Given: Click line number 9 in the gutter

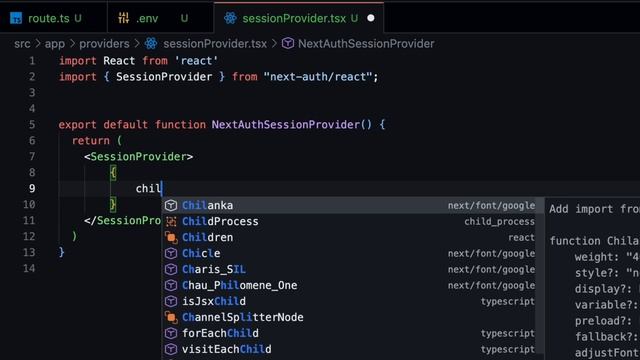Looking at the screenshot, I should 32,188.
